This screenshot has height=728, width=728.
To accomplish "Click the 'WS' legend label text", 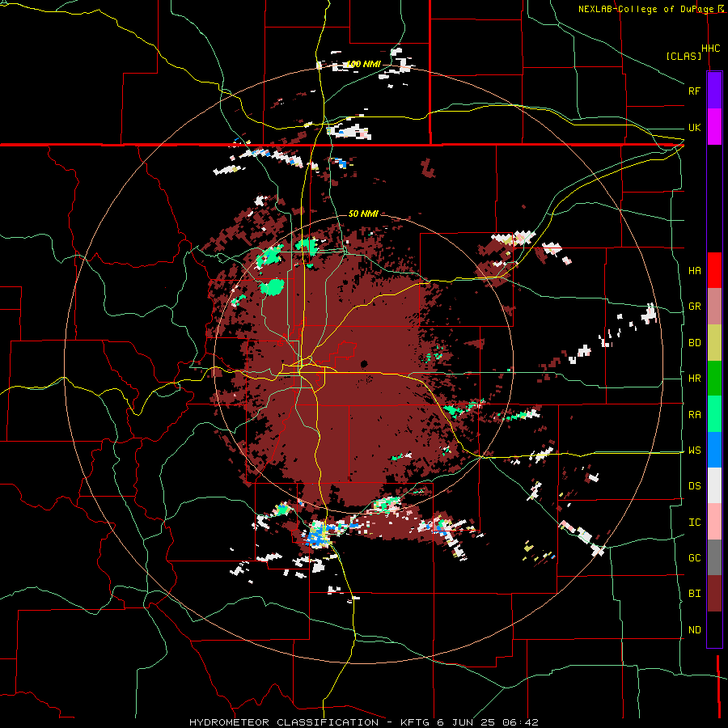I will [x=694, y=451].
